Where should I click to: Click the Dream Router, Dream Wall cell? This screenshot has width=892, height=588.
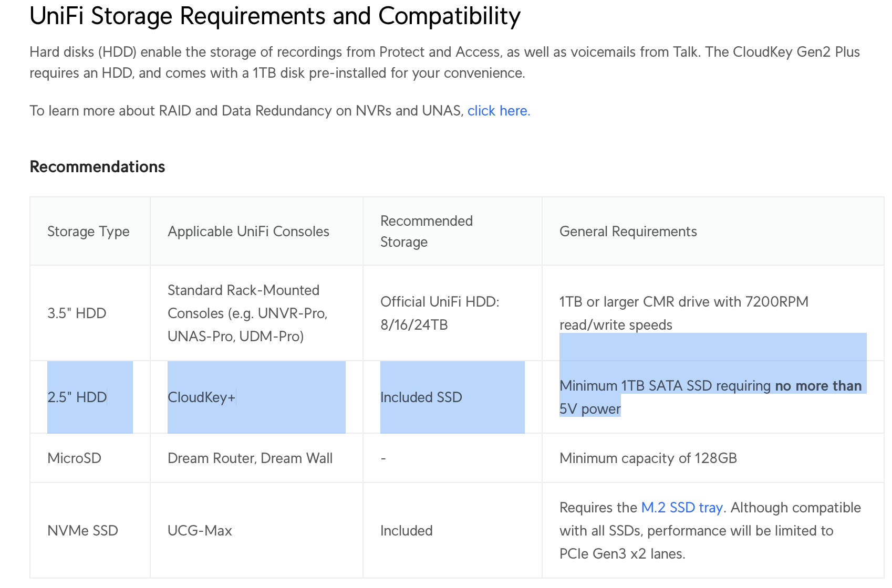pos(250,458)
